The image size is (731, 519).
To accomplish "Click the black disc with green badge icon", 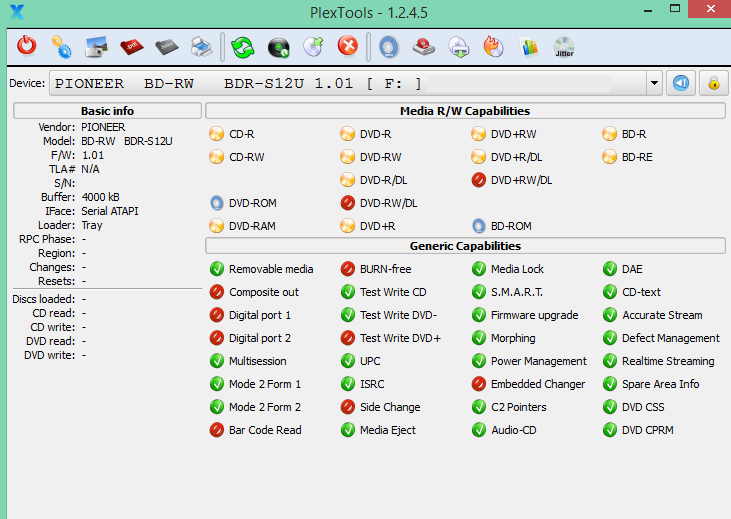I will tap(278, 48).
